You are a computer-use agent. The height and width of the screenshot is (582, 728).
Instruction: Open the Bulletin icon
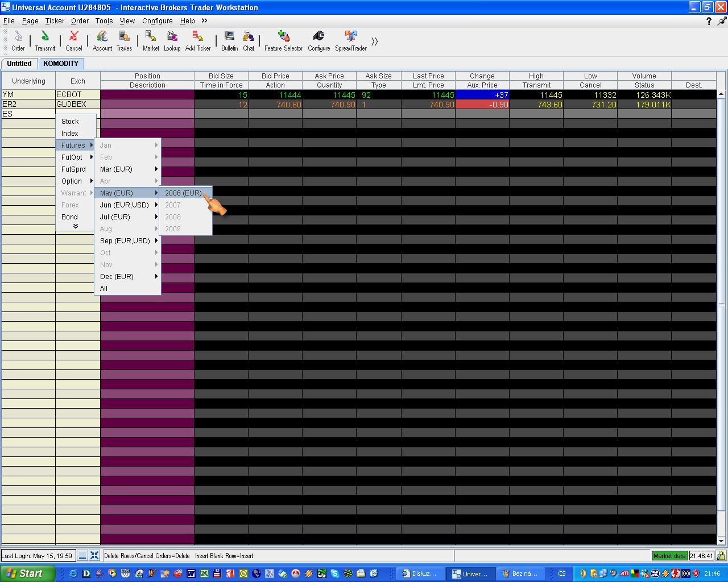pos(229,41)
